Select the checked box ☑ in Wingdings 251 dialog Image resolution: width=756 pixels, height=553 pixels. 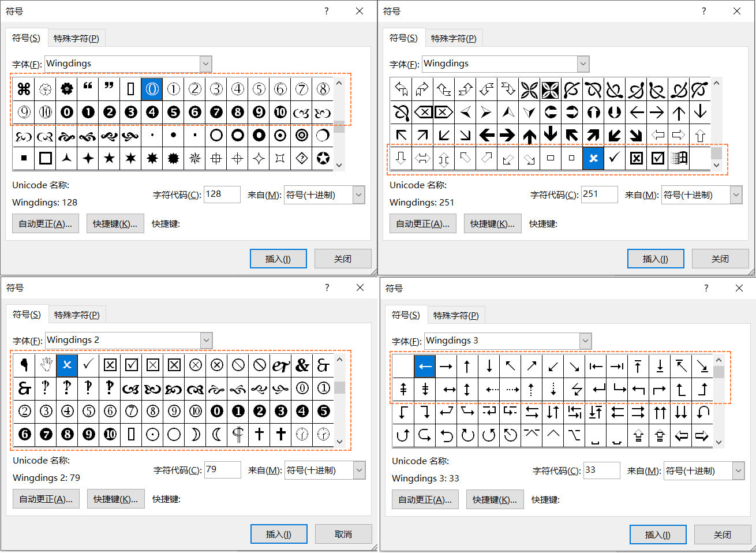click(x=657, y=158)
